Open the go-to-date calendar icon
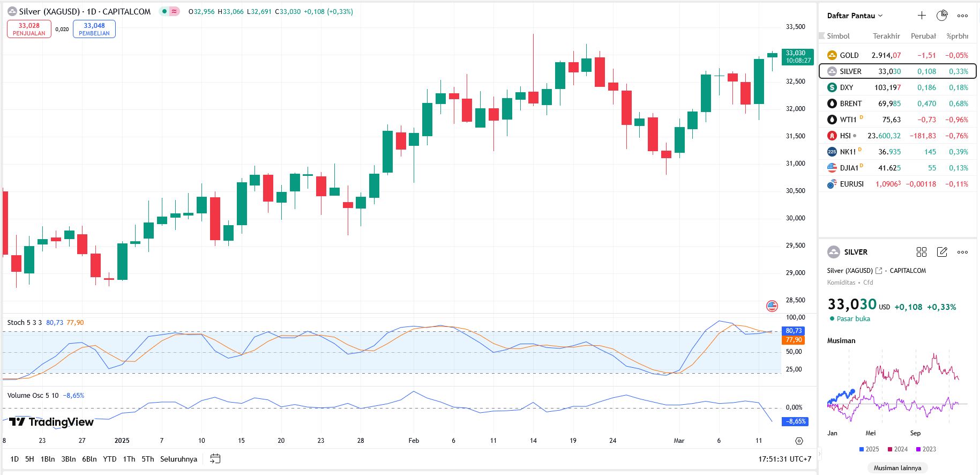Viewport: 980px width, 475px height. pyautogui.click(x=215, y=459)
